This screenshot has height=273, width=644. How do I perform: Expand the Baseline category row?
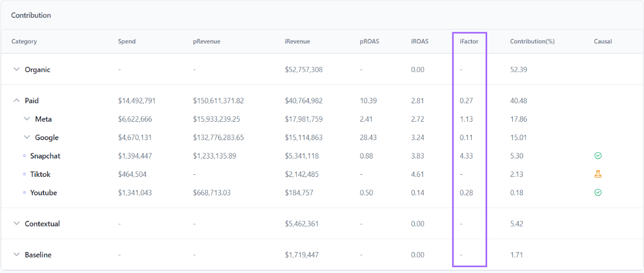pos(16,255)
